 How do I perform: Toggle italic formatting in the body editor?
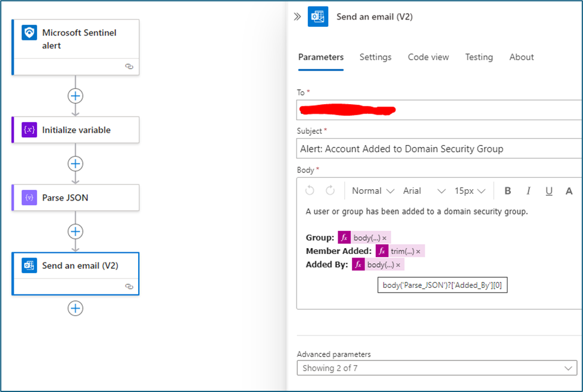[x=528, y=191]
